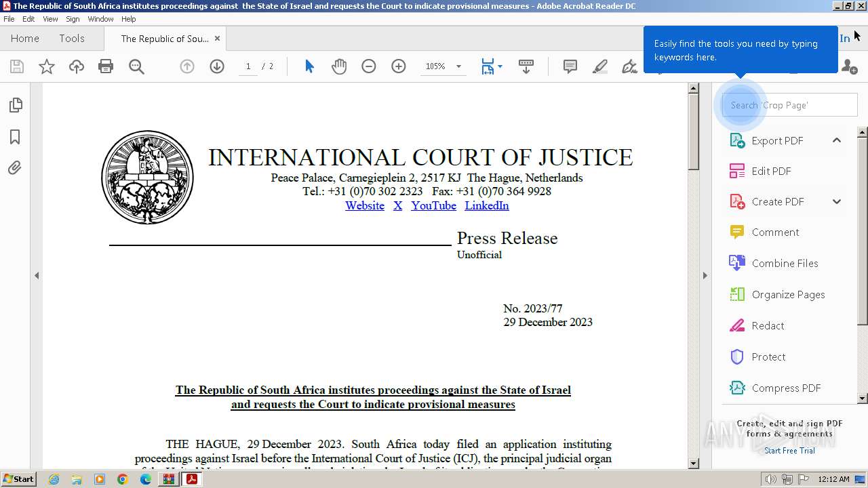This screenshot has height=488, width=868.
Task: Open the Protect tool
Action: 757,357
